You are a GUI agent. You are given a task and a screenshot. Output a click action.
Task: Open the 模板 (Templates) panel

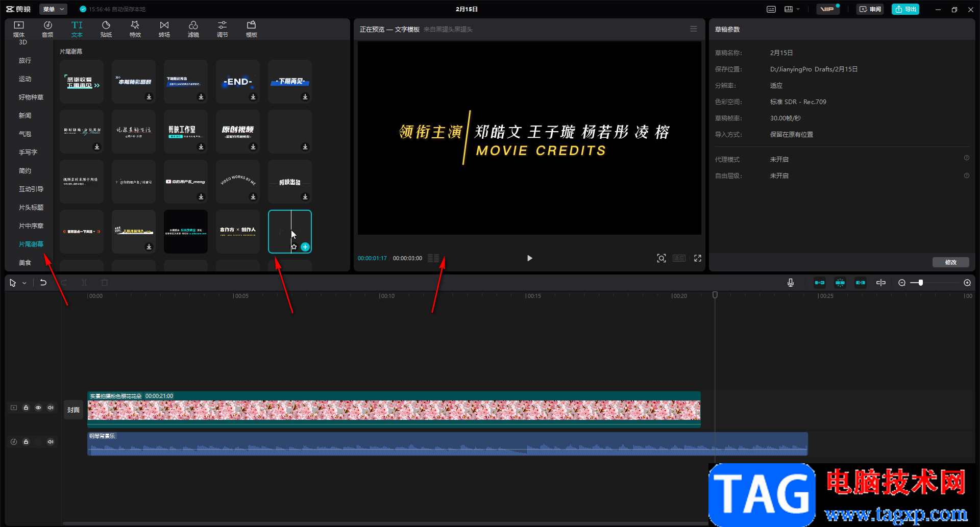pos(252,29)
